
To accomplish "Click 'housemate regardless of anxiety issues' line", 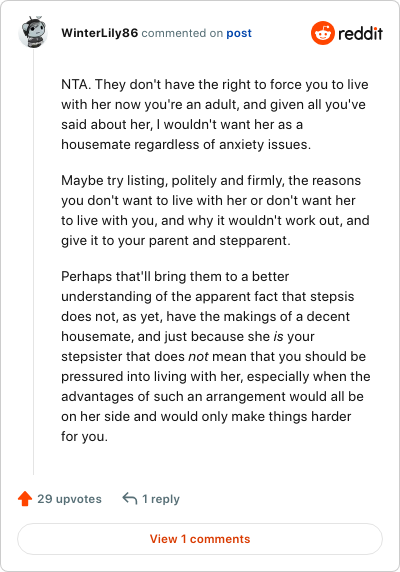I will 186,145.
